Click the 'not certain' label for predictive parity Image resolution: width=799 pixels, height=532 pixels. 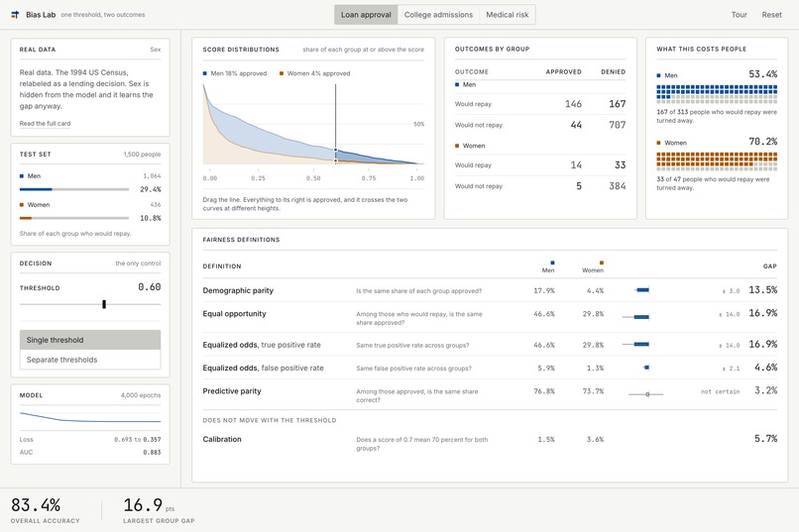(x=720, y=391)
